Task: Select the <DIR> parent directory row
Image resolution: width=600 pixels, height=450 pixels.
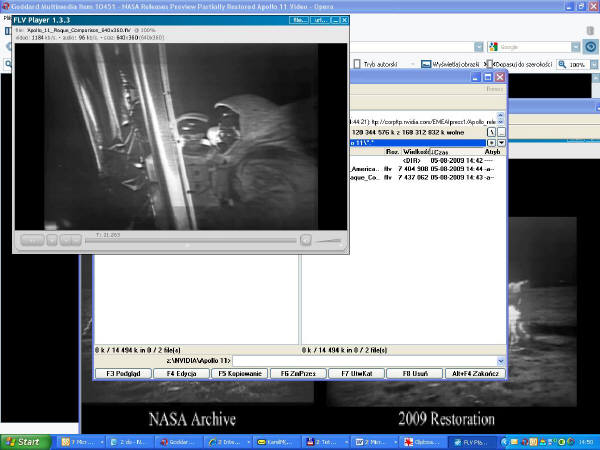Action: [x=423, y=160]
